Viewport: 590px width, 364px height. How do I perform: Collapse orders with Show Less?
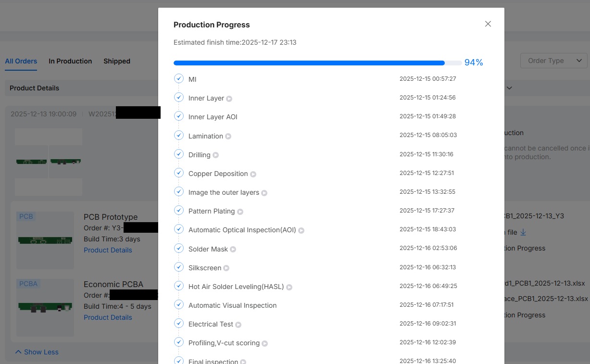pos(37,352)
